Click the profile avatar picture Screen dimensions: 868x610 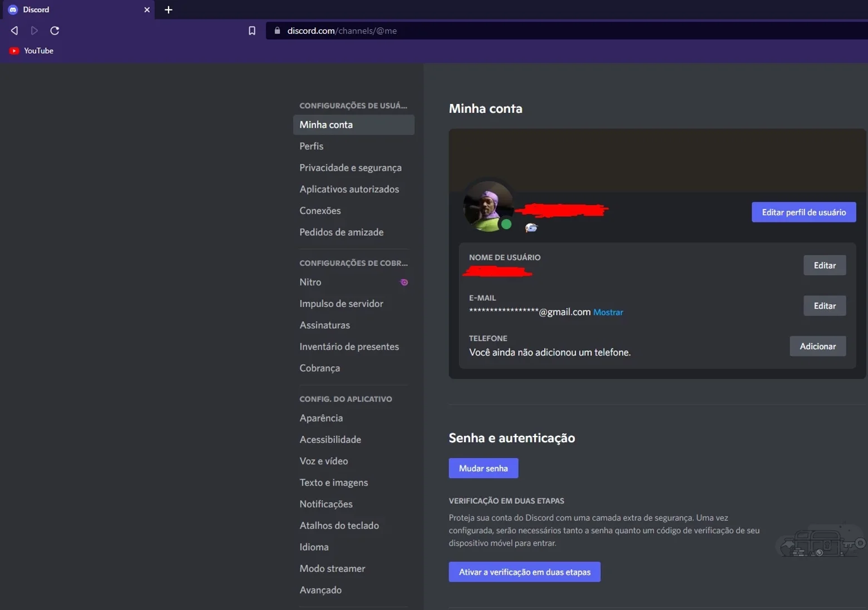(x=489, y=206)
